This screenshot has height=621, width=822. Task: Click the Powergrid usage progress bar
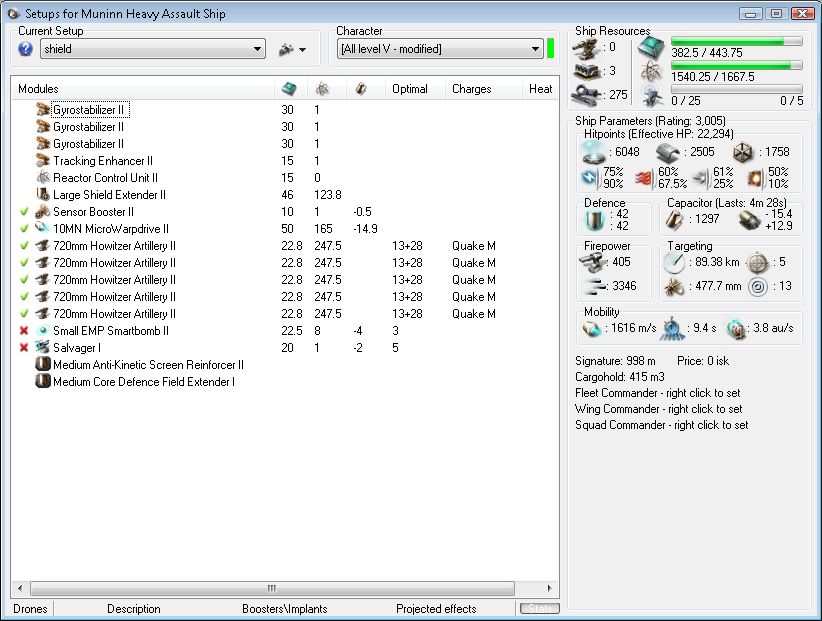pyautogui.click(x=737, y=65)
